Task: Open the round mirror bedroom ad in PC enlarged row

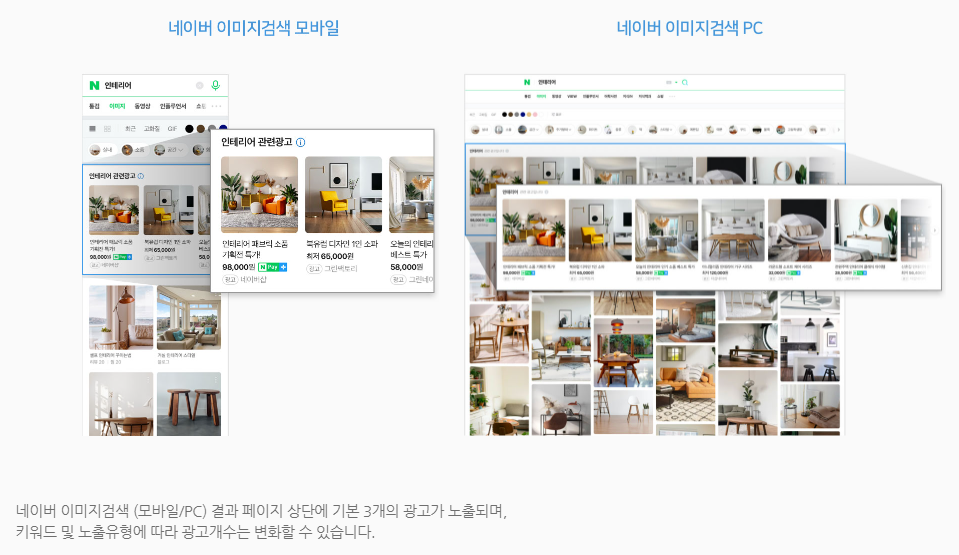Action: [866, 230]
